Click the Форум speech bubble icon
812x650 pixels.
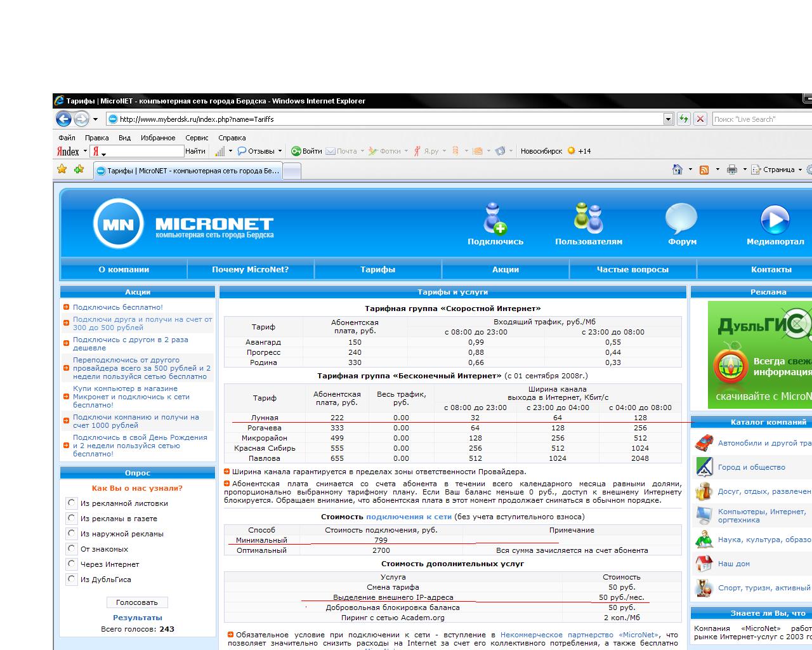[x=681, y=219]
